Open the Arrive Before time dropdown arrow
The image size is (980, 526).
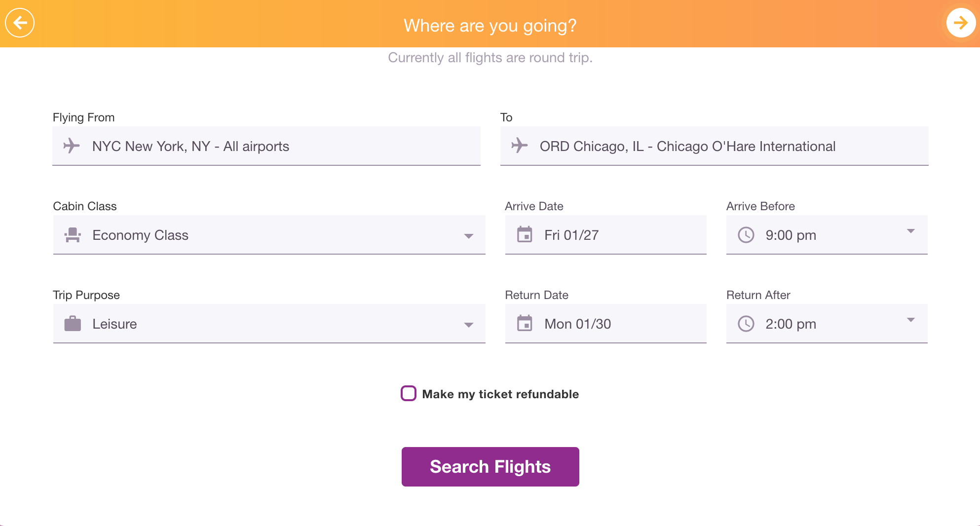[911, 231]
